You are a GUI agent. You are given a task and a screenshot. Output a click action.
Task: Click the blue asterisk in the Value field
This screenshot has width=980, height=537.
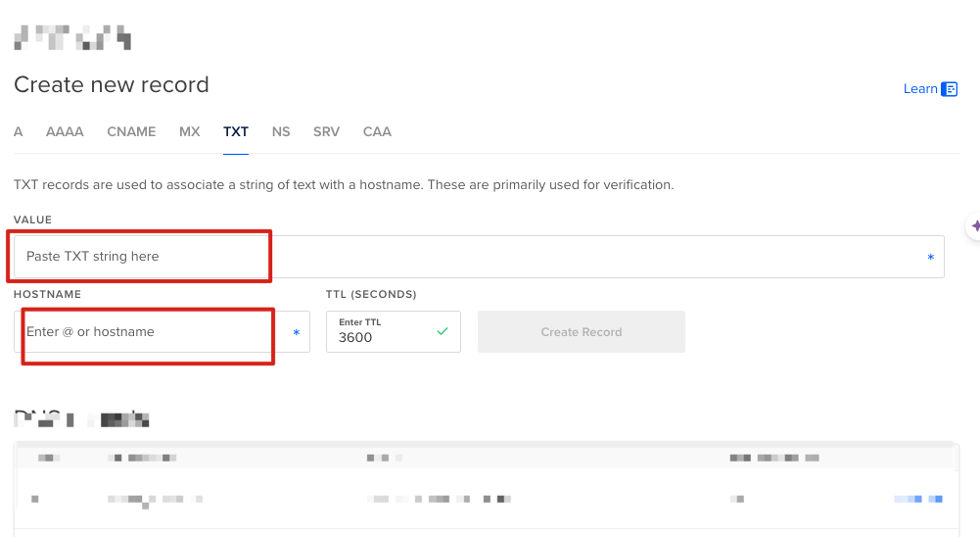pyautogui.click(x=930, y=257)
